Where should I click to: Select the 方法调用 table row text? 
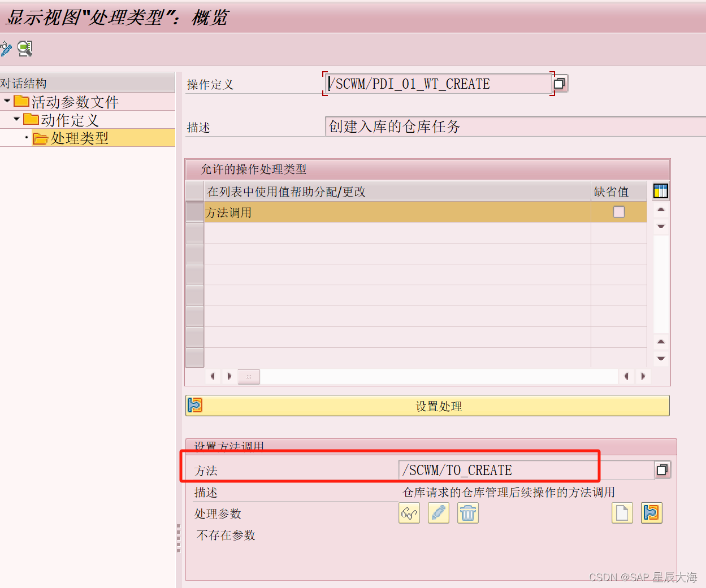228,212
